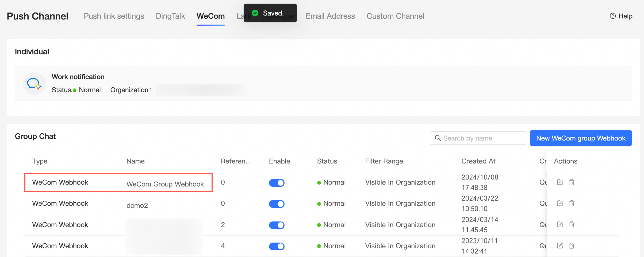
Task: Open the Email Address tab
Action: (330, 16)
